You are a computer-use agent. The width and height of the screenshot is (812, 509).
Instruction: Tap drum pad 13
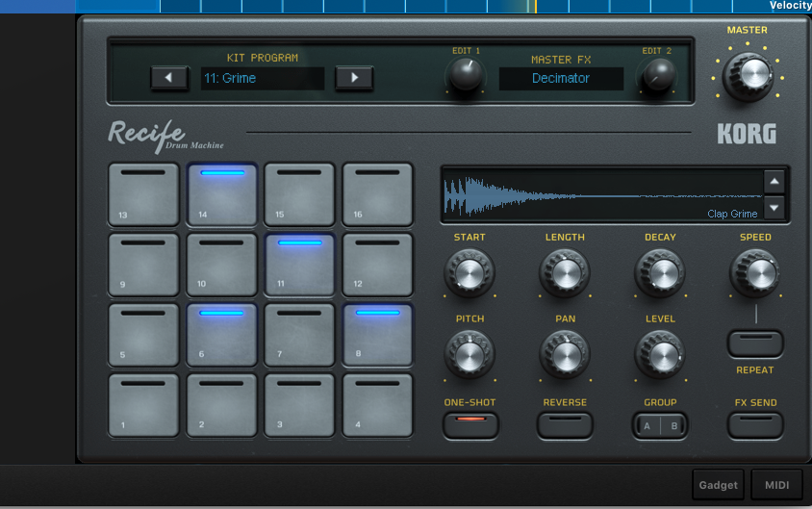coord(143,194)
